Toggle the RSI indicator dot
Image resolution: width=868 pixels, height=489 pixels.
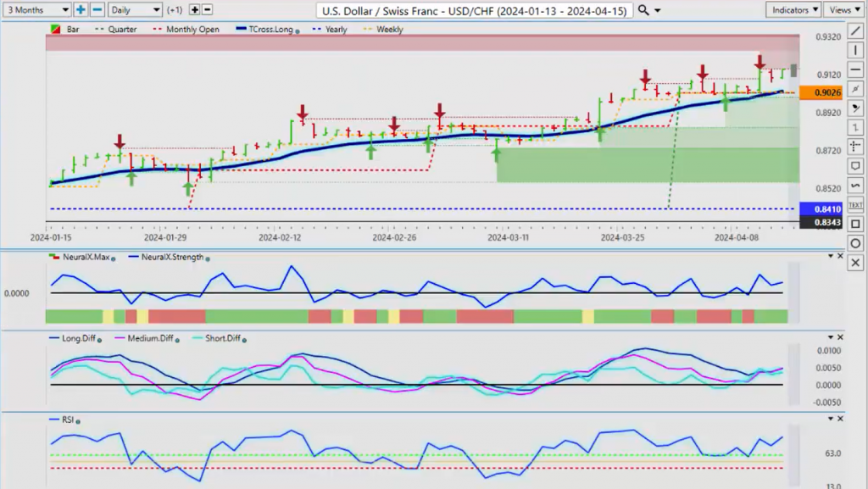[78, 421]
